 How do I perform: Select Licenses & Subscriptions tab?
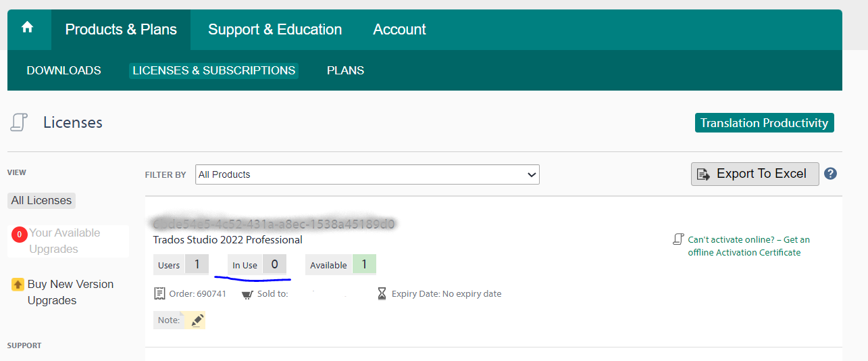213,70
